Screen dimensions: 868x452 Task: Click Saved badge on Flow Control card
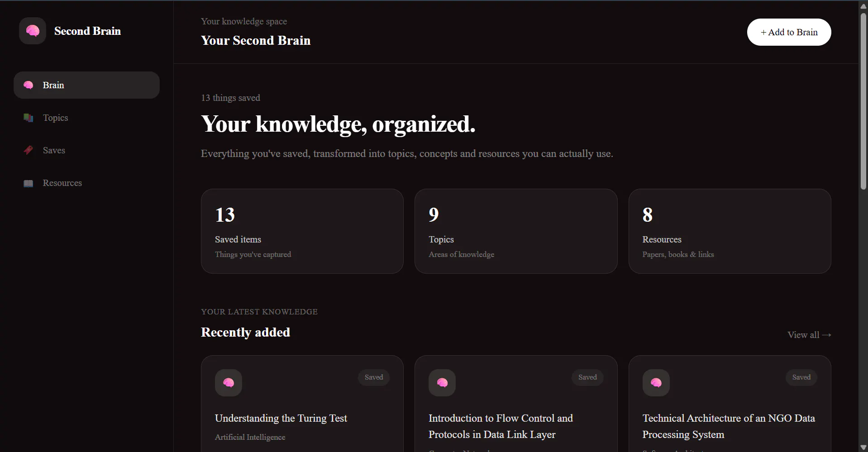coord(587,377)
